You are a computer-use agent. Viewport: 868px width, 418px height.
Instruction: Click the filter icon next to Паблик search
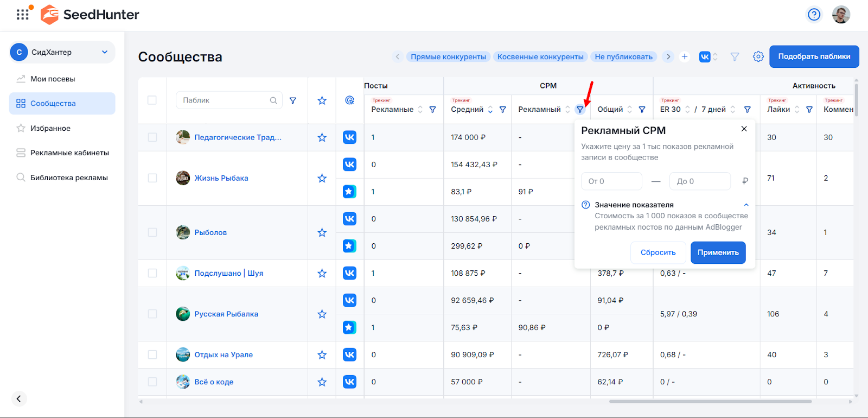coord(293,100)
